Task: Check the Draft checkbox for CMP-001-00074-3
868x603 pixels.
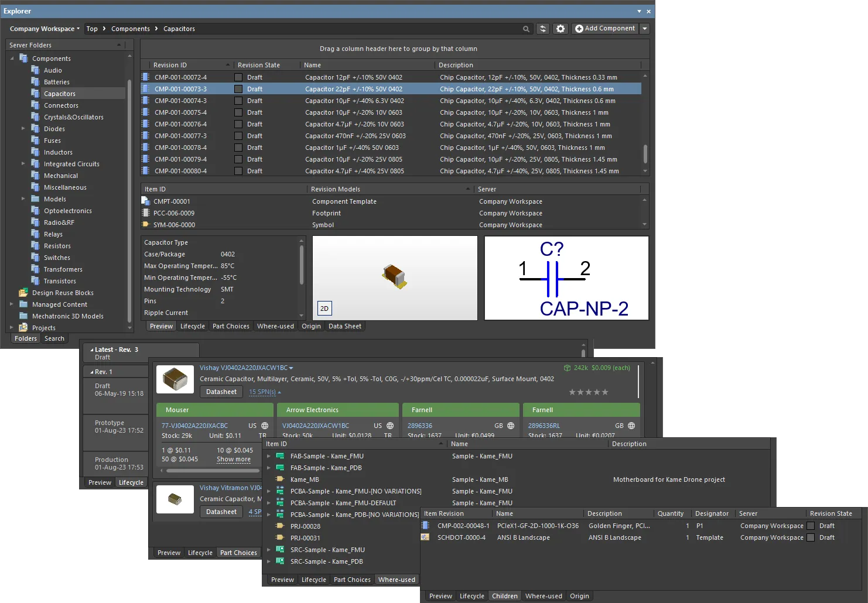Action: pos(238,100)
